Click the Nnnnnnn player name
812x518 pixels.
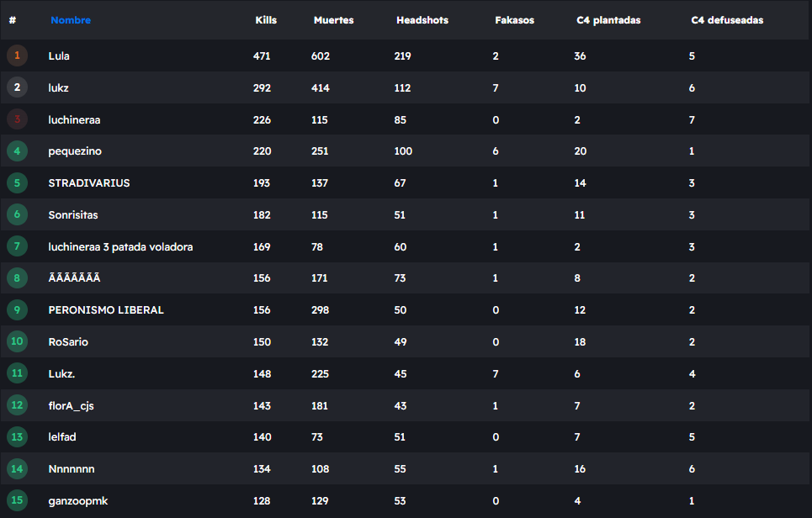72,469
